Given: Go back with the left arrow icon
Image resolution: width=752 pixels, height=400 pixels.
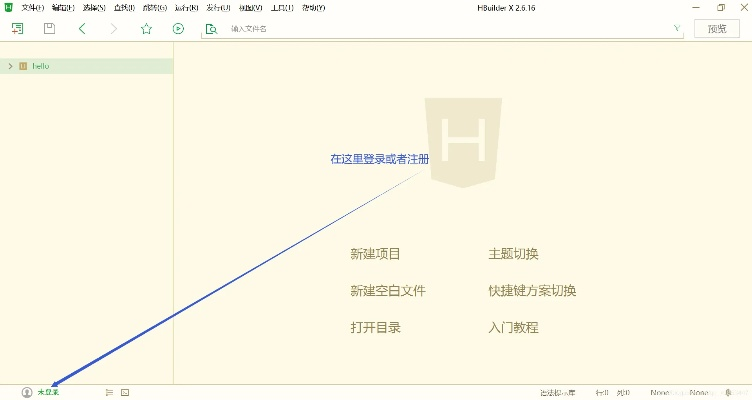Looking at the screenshot, I should 82,29.
